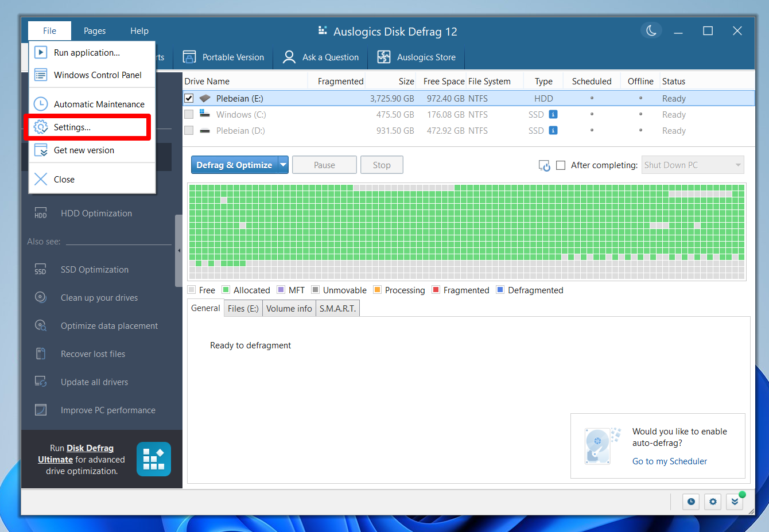Select Clean up your drives
The image size is (769, 532).
tap(99, 297)
